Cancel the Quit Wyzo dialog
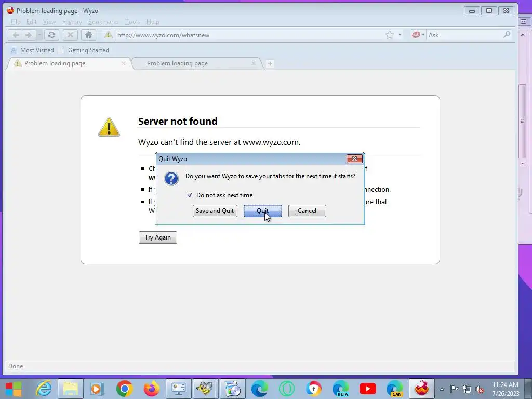The width and height of the screenshot is (532, 399). click(x=307, y=211)
